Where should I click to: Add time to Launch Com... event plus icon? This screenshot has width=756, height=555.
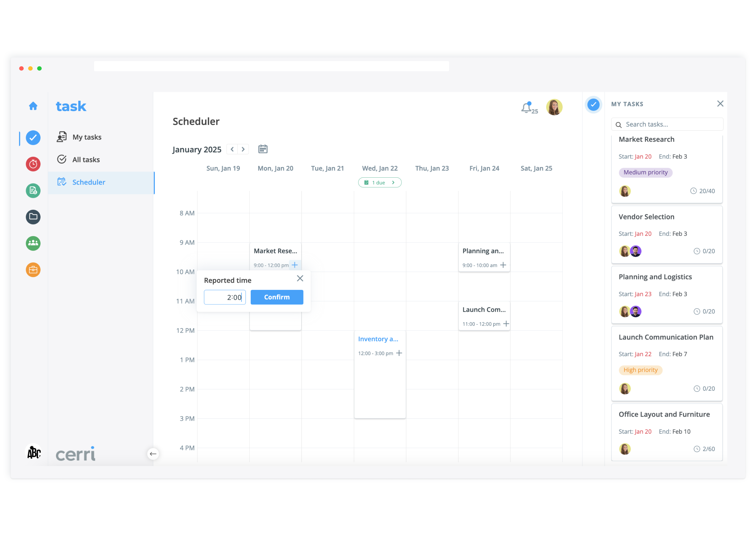(507, 324)
